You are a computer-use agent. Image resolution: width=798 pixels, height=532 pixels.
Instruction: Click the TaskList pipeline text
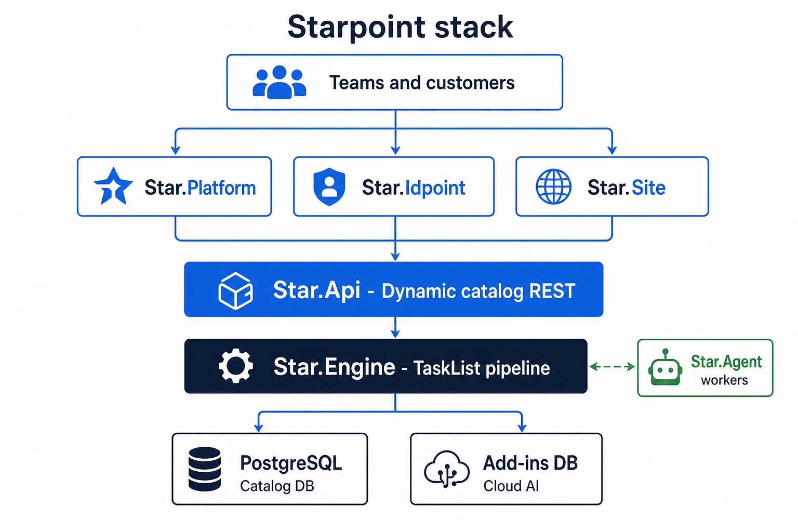coord(482,368)
